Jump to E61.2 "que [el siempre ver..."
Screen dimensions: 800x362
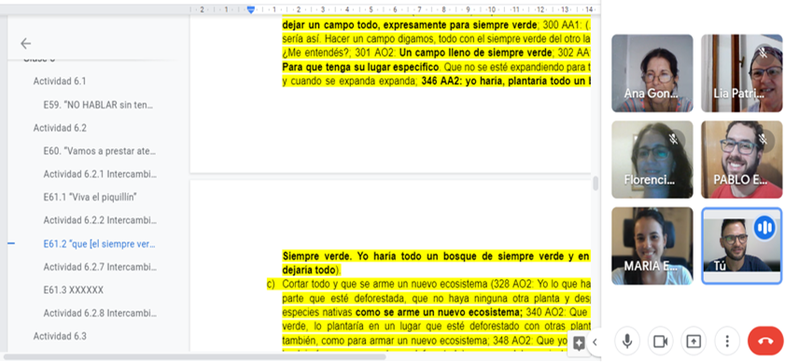[x=99, y=244]
